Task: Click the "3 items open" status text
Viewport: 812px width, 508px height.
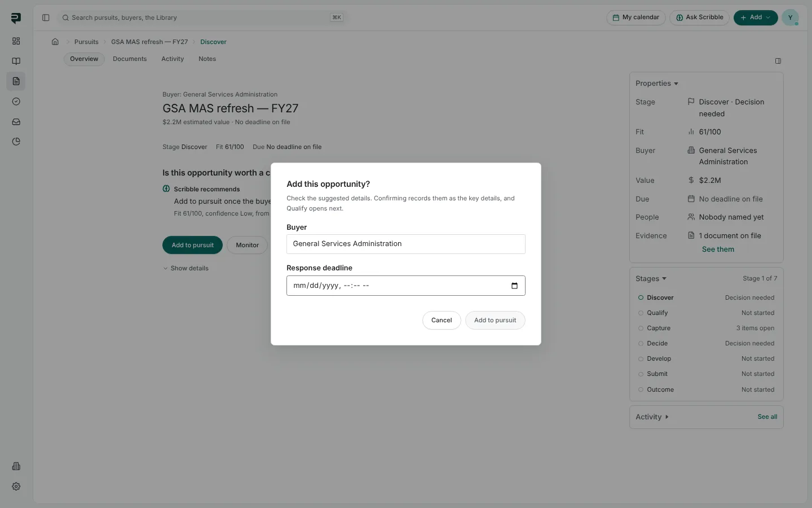Action: pyautogui.click(x=755, y=328)
